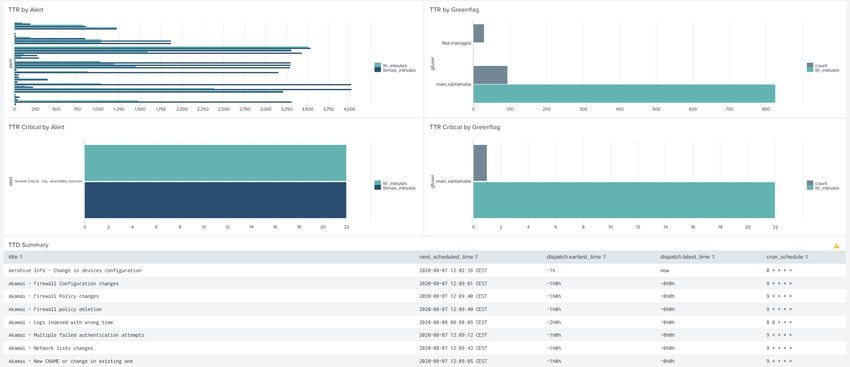Click the Akamai Network lists changes row
The width and height of the screenshot is (850, 367).
tap(424, 348)
